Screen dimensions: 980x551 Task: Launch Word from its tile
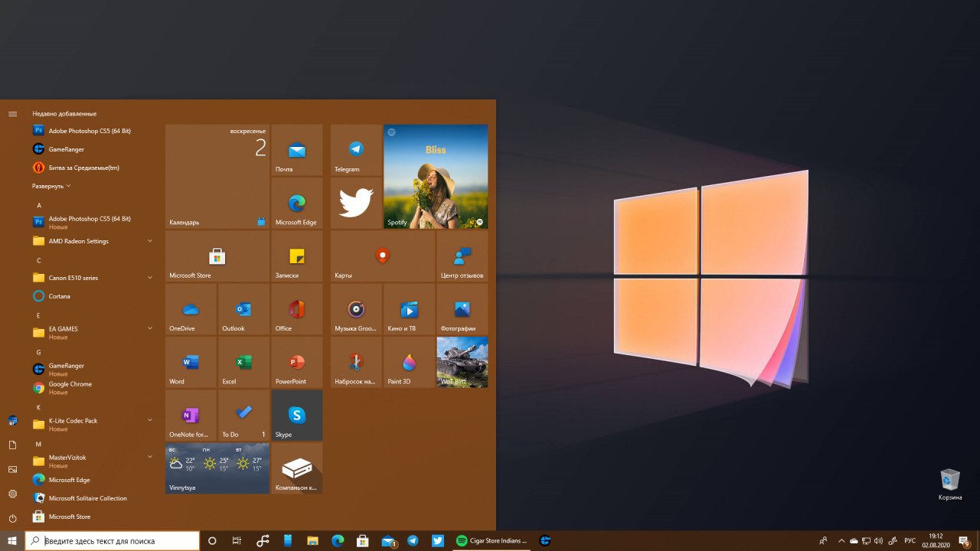click(191, 362)
